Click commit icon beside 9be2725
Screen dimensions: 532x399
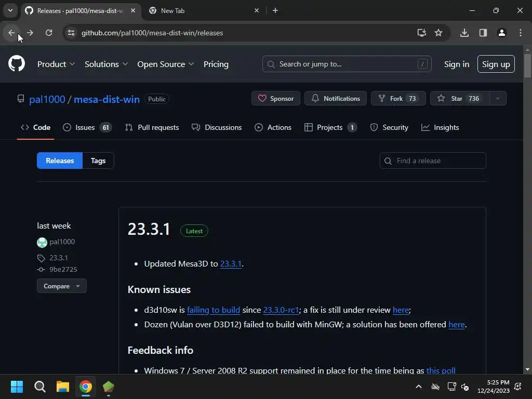click(41, 270)
